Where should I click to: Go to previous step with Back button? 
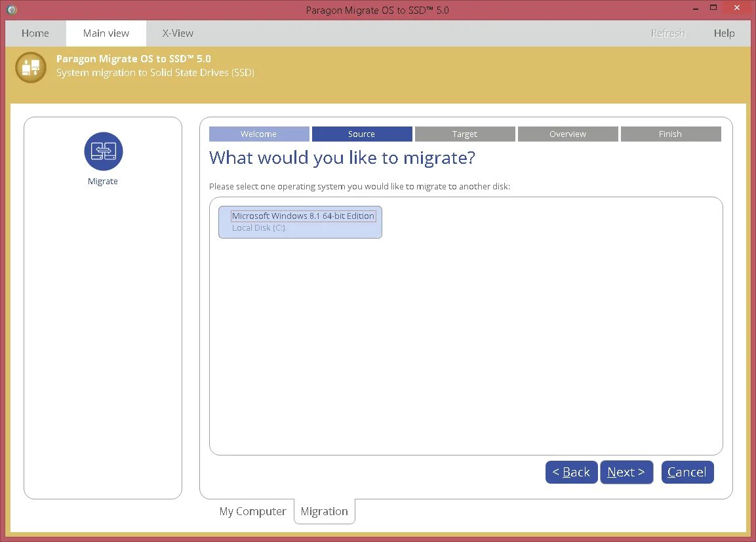pyautogui.click(x=571, y=472)
